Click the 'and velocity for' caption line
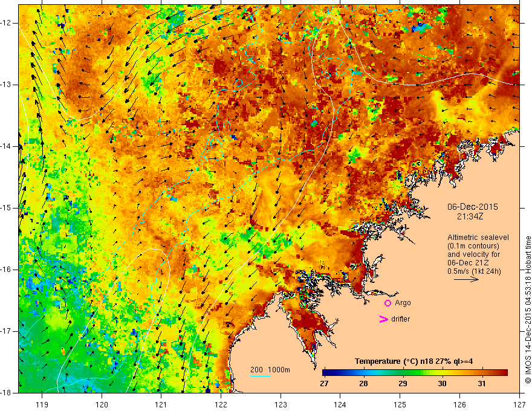The height and width of the screenshot is (411, 532). (473, 254)
